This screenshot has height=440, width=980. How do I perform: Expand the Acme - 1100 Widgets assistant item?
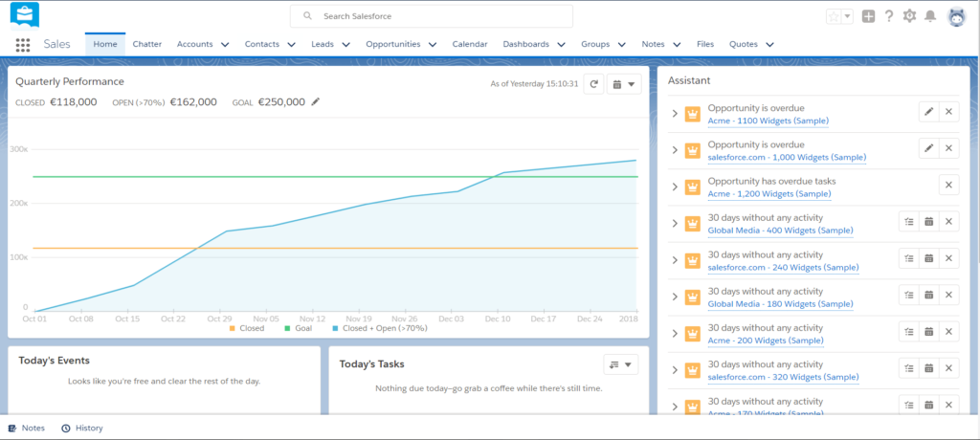click(x=675, y=114)
